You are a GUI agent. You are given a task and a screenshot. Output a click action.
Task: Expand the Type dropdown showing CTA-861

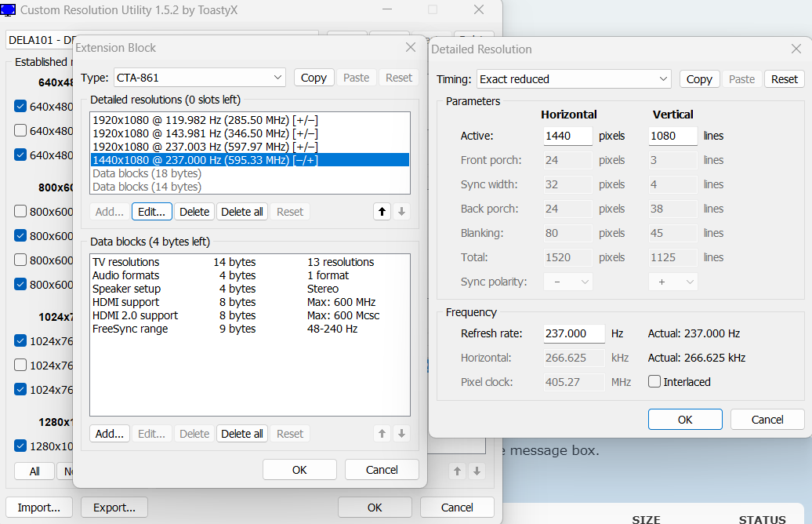pyautogui.click(x=200, y=78)
